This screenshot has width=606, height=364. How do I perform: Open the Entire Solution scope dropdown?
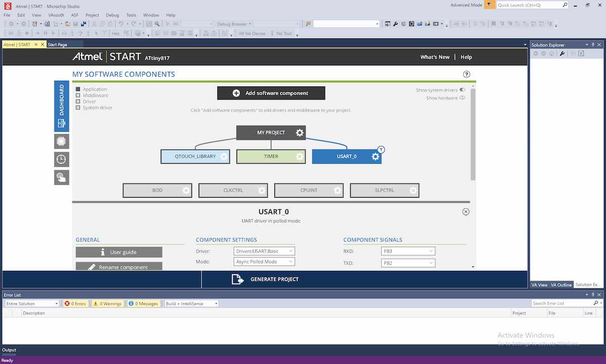click(32, 304)
